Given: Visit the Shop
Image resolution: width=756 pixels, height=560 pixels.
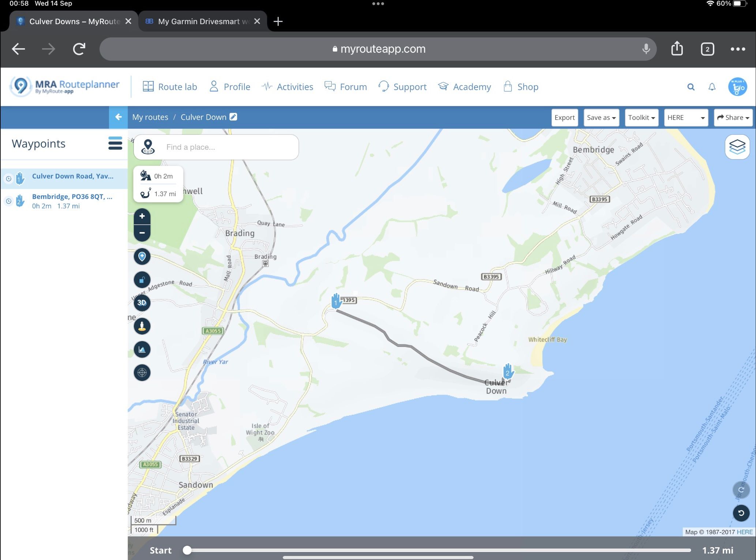Looking at the screenshot, I should coord(521,87).
